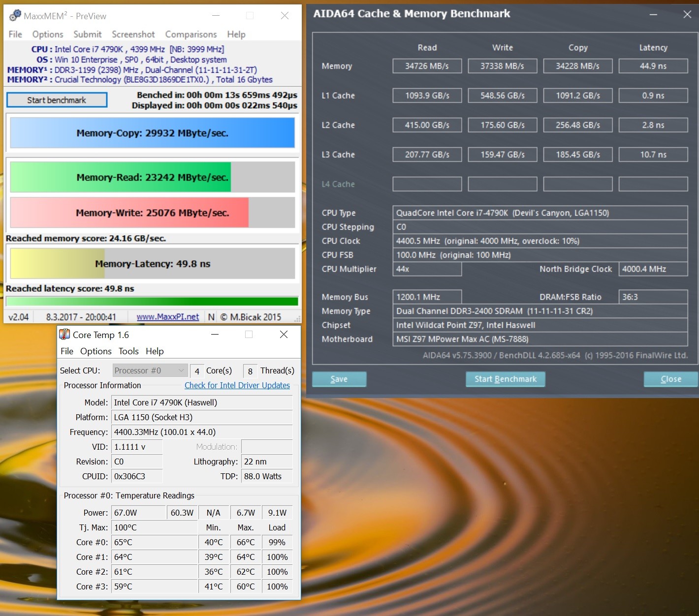The image size is (699, 616).
Task: Minimize the AIDA64 benchmark window
Action: click(653, 14)
